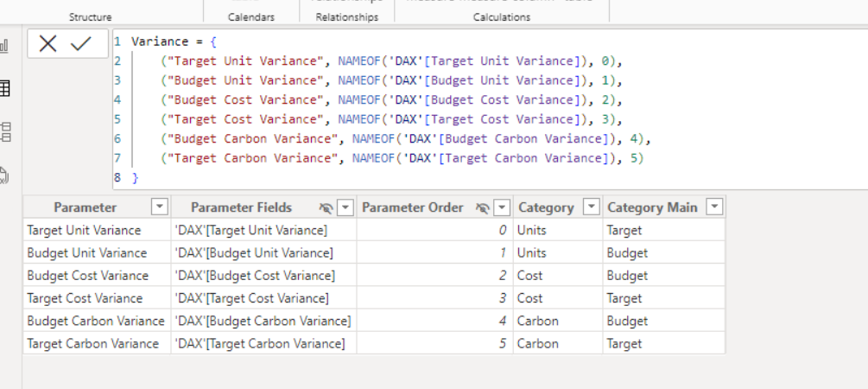The width and height of the screenshot is (868, 389).
Task: Open Parameter Order column filter dropdown
Action: pos(502,207)
